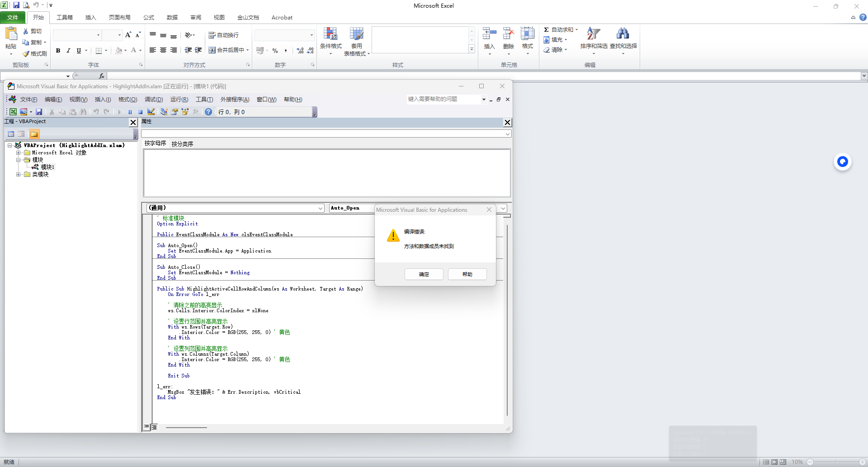Toggle Design Mode icon in VBA toolbar

tap(151, 112)
